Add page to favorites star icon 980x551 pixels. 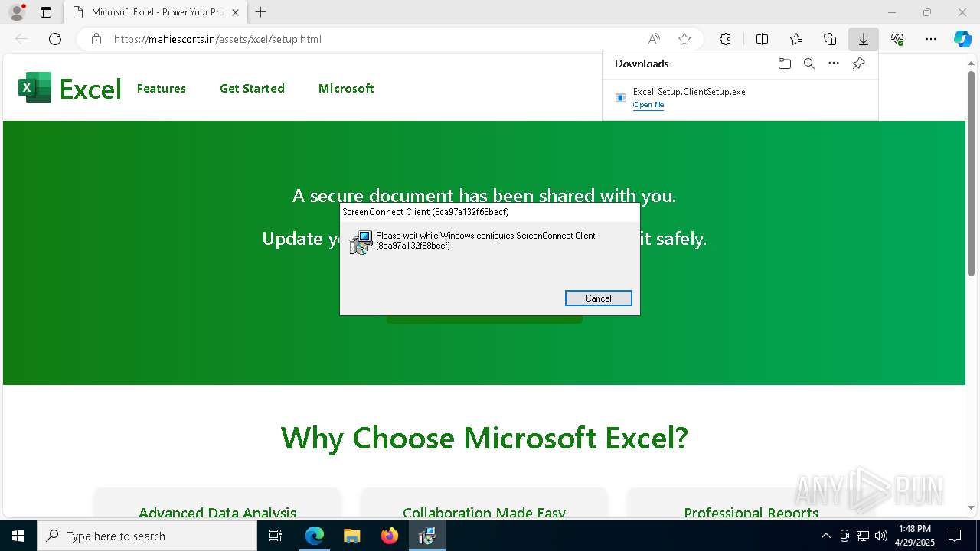click(x=684, y=39)
